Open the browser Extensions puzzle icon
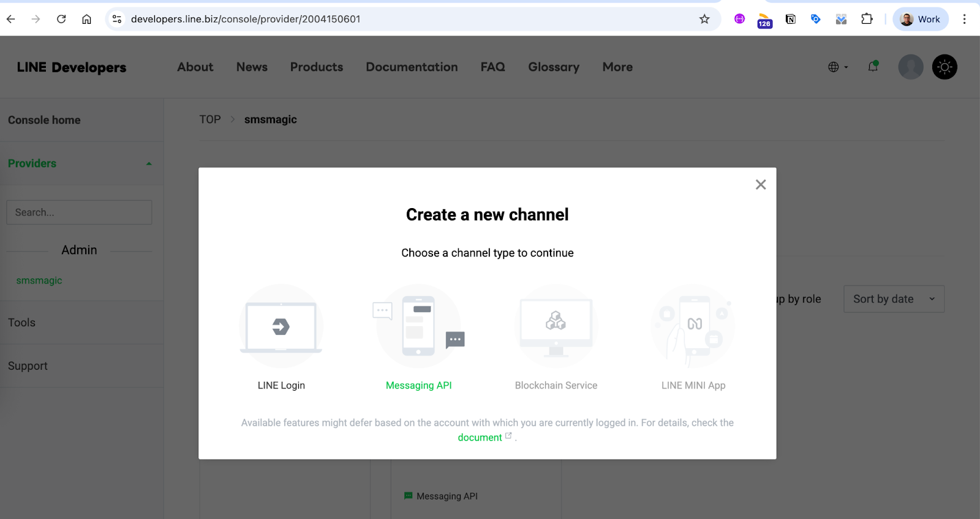 tap(867, 19)
